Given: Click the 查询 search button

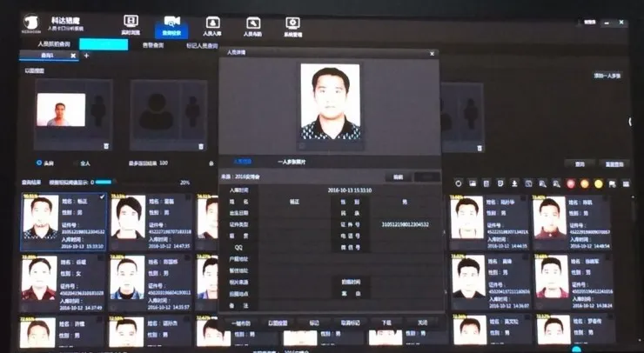Looking at the screenshot, I should pyautogui.click(x=580, y=164).
